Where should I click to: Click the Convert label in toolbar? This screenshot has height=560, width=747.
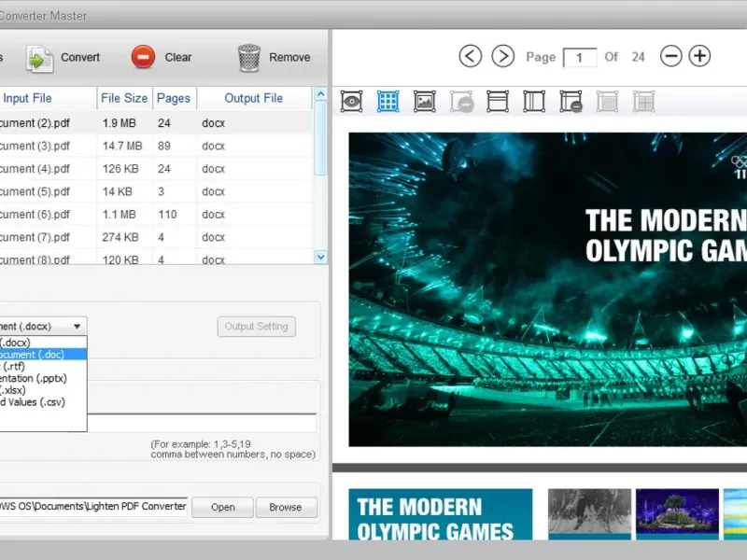click(x=80, y=57)
